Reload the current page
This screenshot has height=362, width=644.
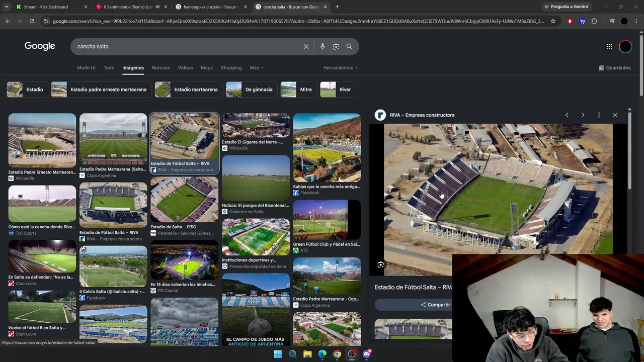click(32, 21)
